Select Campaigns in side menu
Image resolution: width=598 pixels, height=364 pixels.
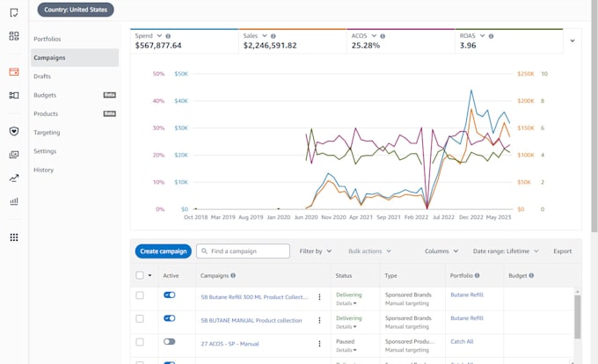point(75,57)
